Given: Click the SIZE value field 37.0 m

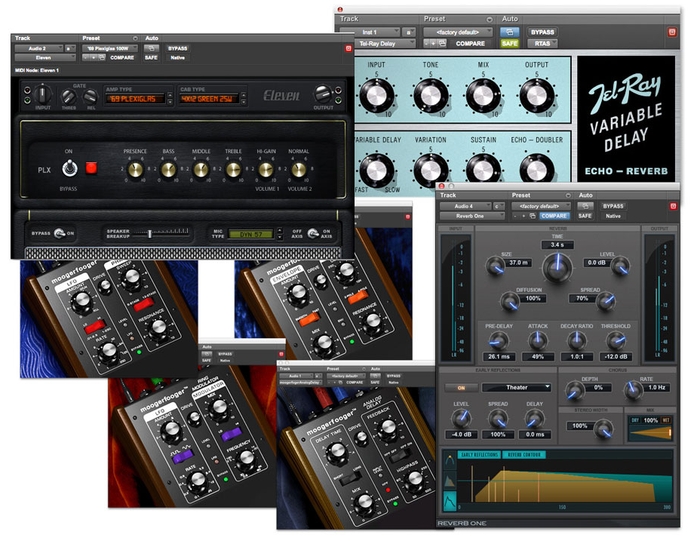Looking at the screenshot, I should pyautogui.click(x=518, y=263).
